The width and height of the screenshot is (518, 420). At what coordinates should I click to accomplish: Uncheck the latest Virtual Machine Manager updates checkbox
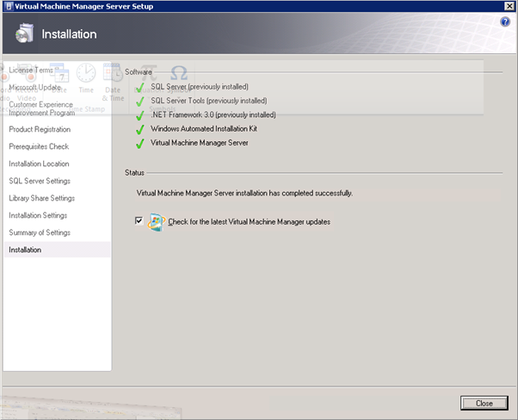[x=139, y=220]
